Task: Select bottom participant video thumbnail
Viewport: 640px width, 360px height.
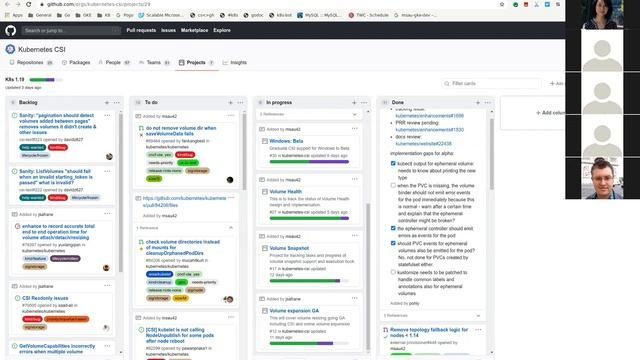Action: (x=602, y=178)
